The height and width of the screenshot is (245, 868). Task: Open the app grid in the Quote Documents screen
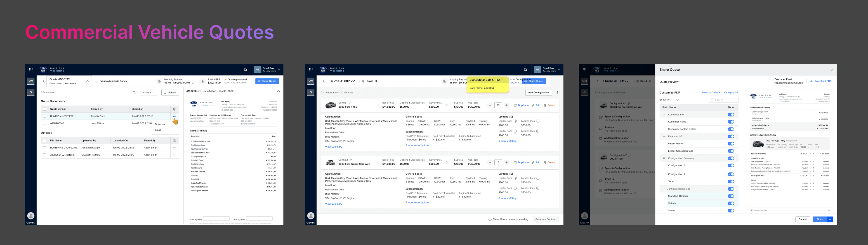pos(31,69)
